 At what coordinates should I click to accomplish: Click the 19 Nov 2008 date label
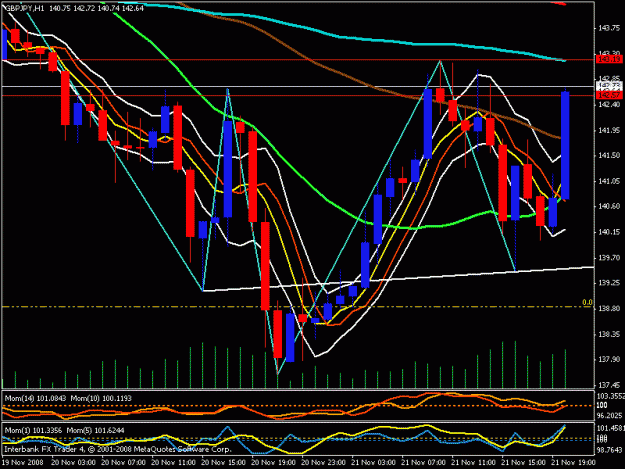tap(22, 462)
